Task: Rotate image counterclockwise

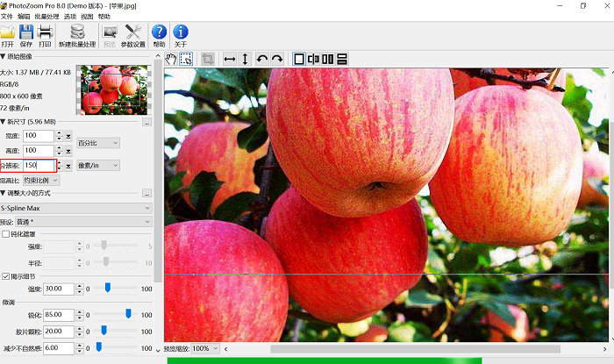Action: (x=261, y=59)
